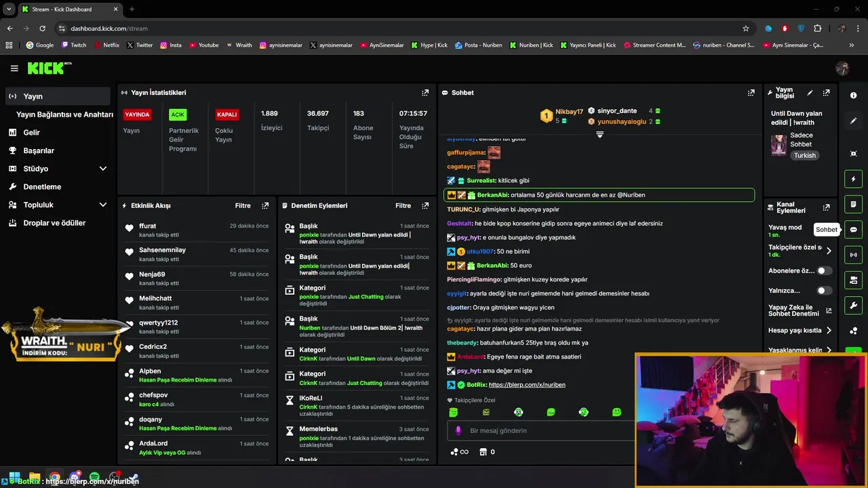
Task: Open Takipçilere özel settings chevron
Action: coord(829,251)
